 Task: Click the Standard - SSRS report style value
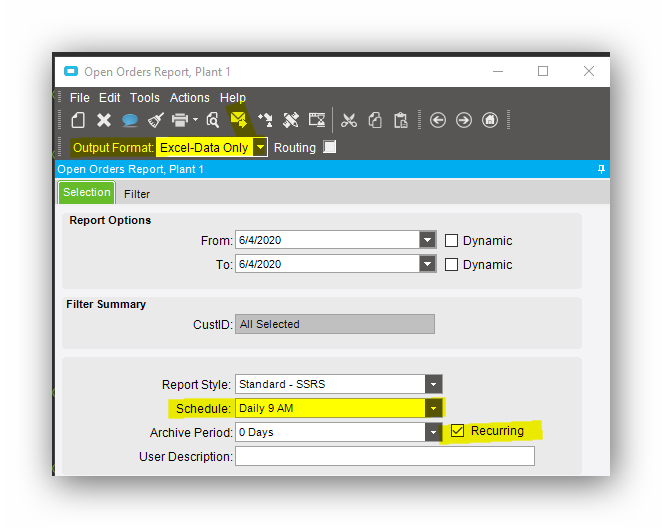(x=282, y=384)
